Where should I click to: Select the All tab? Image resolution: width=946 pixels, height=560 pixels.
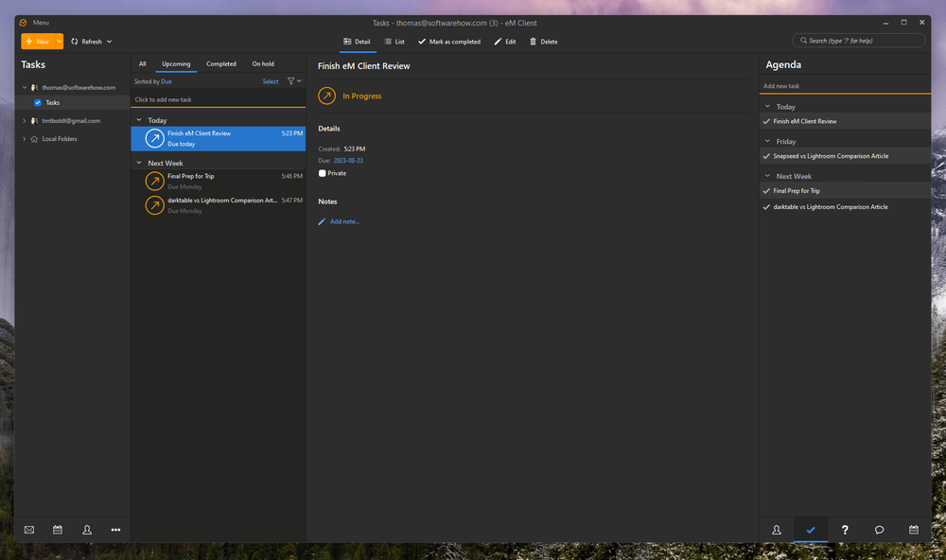pos(143,64)
